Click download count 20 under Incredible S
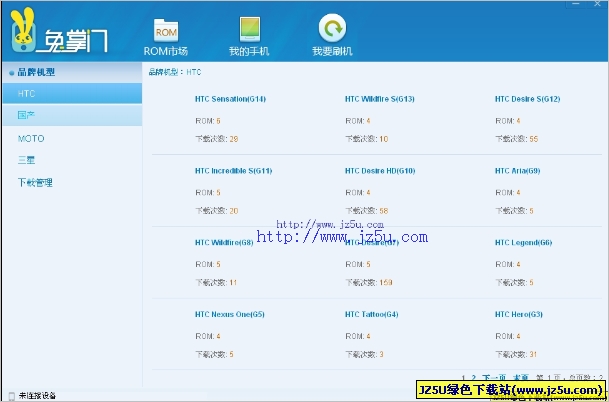The image size is (609, 402). (x=234, y=211)
